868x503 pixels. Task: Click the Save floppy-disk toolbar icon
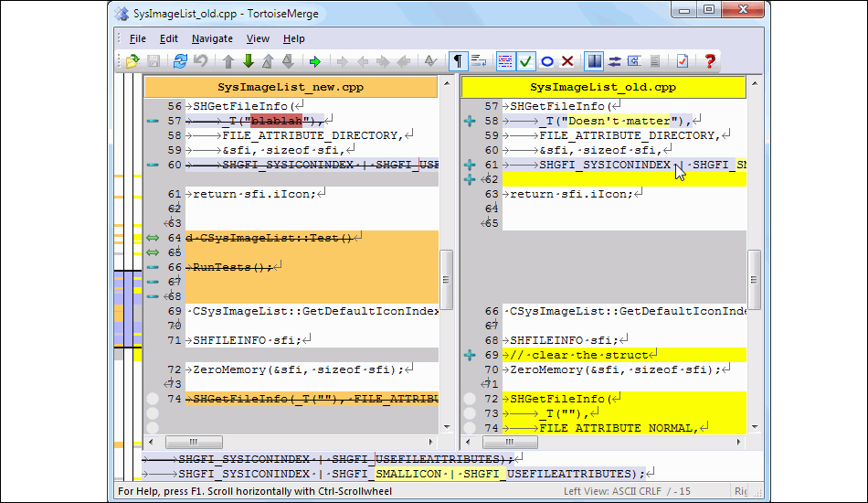coord(153,61)
